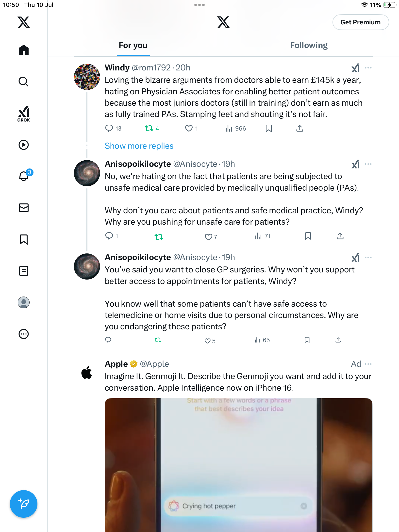Bookmark Windy's post about Physician Associates
This screenshot has height=532, width=399.
click(x=269, y=128)
